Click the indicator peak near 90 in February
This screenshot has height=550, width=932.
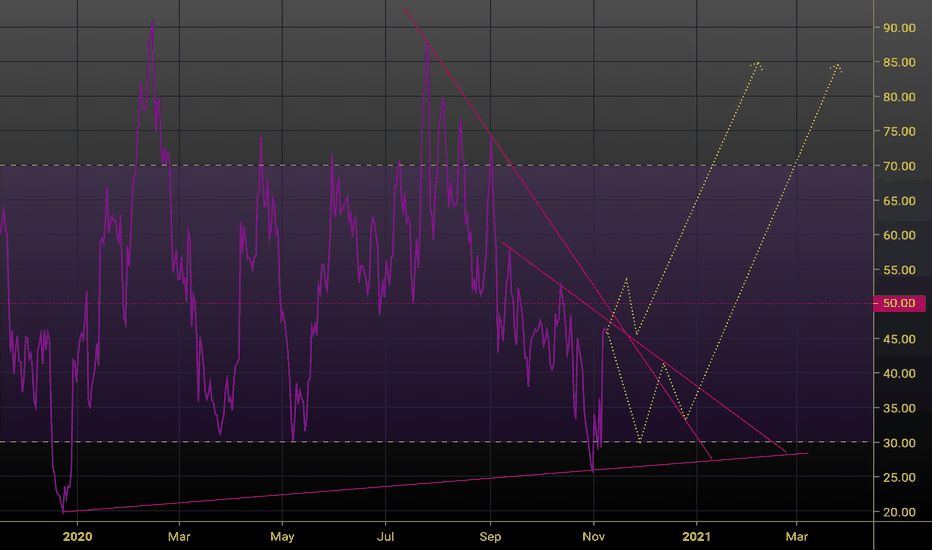(x=153, y=23)
